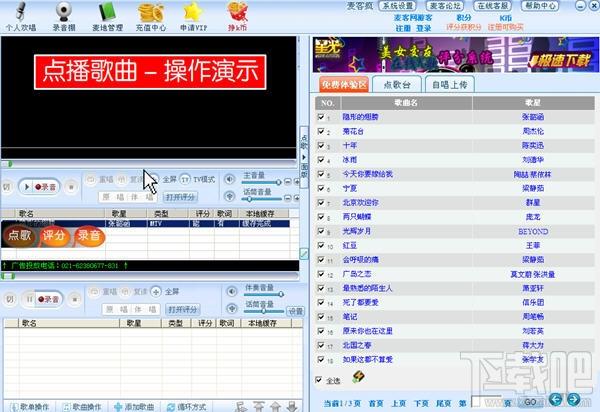This screenshot has width=600, height=412.
Task: Click the flag icon in bottom toolbar
Action: (x=241, y=407)
